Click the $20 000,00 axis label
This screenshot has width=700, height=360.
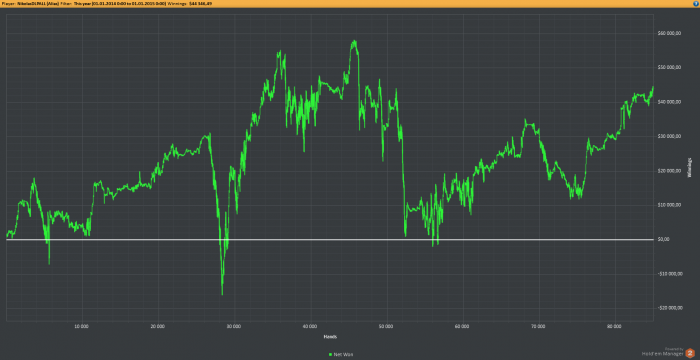click(x=669, y=171)
